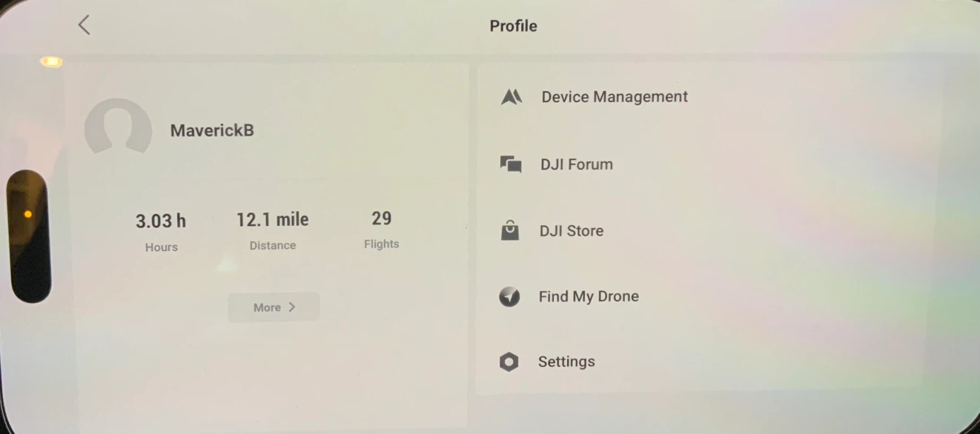Tap the 29 flights count
The width and height of the screenshot is (980, 434).
[x=382, y=218]
